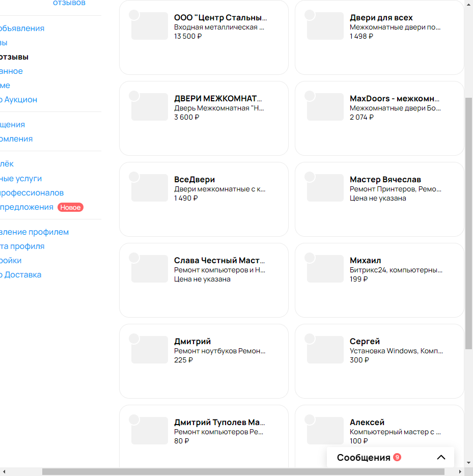This screenshot has height=476, width=473.
Task: Select the отзывы sidebar item
Action: (x=14, y=57)
